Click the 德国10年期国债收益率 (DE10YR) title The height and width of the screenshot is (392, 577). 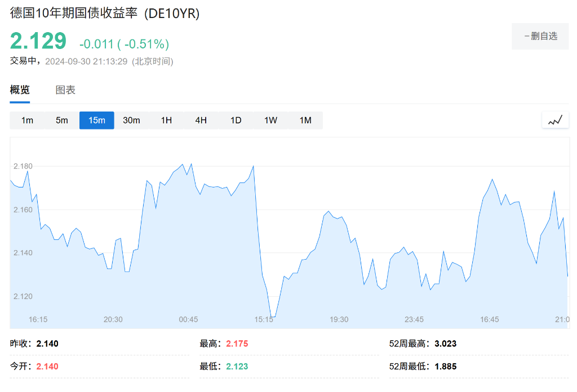105,14
